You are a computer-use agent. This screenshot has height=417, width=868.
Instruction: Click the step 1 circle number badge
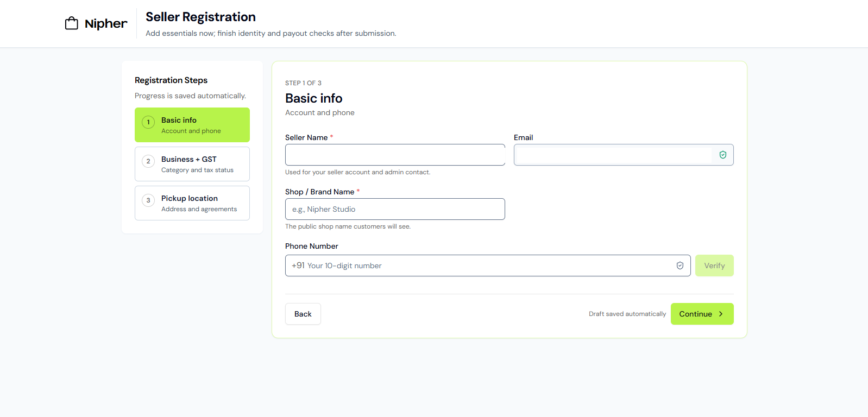pyautogui.click(x=148, y=122)
